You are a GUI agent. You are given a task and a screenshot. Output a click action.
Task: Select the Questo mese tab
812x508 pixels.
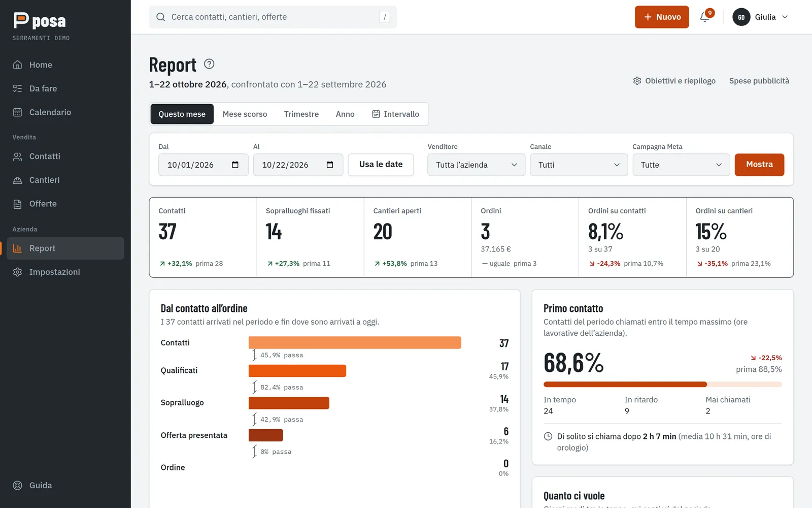[x=182, y=114]
